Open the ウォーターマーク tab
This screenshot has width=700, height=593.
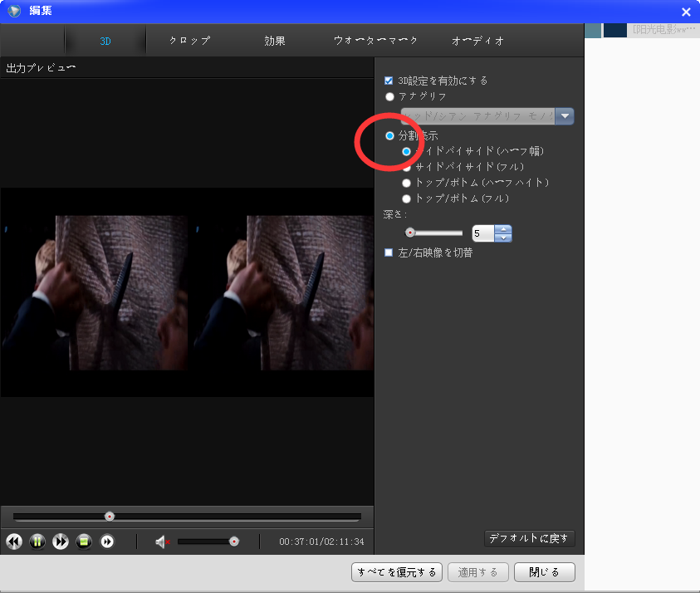[x=375, y=40]
